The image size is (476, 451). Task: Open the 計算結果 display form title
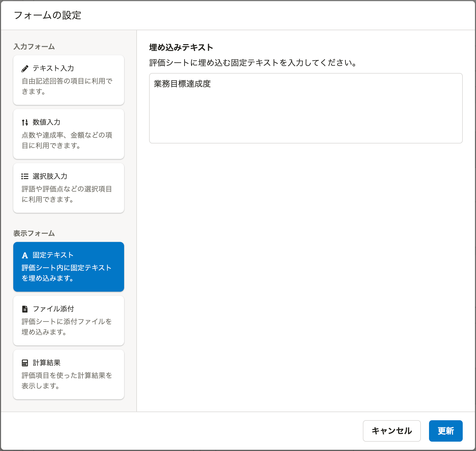(46, 363)
